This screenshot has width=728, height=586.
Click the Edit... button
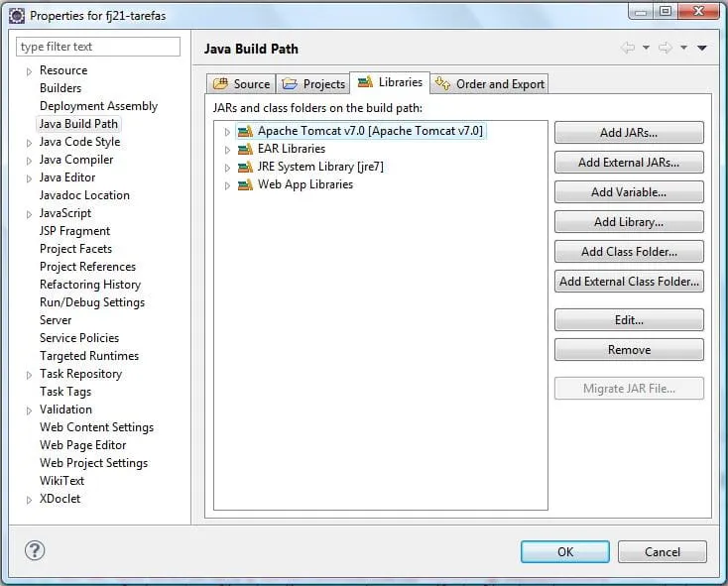(x=629, y=320)
